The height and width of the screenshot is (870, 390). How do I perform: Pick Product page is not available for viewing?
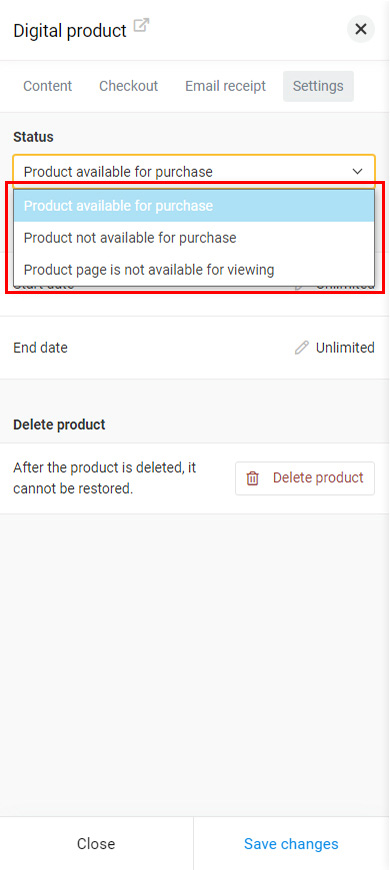[x=194, y=270]
